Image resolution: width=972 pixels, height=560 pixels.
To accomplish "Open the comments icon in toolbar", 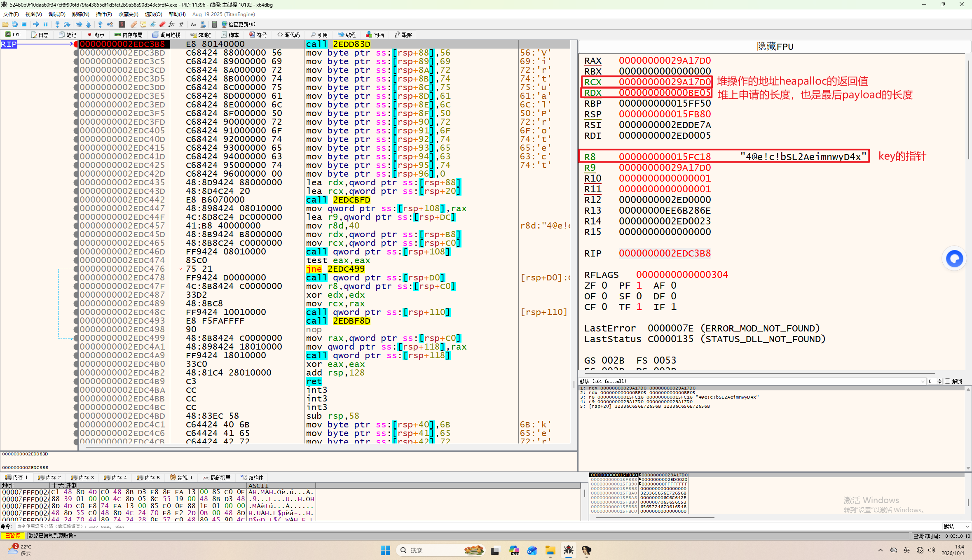I will click(x=143, y=24).
